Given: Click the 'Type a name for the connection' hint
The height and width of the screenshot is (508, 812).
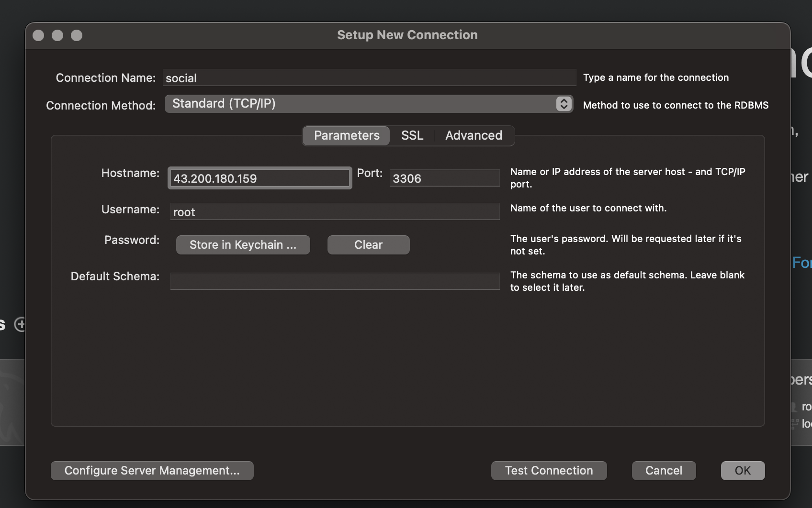Looking at the screenshot, I should tap(656, 77).
